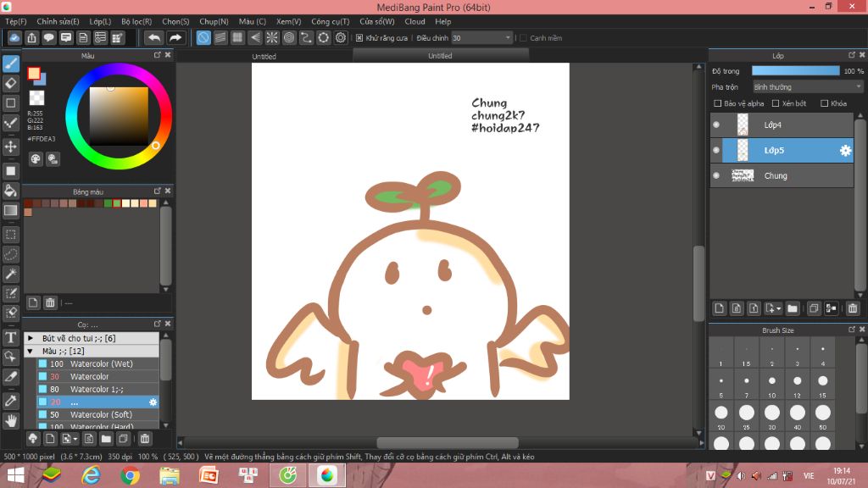868x488 pixels.
Task: Enable curve snap guide
Action: click(x=306, y=37)
